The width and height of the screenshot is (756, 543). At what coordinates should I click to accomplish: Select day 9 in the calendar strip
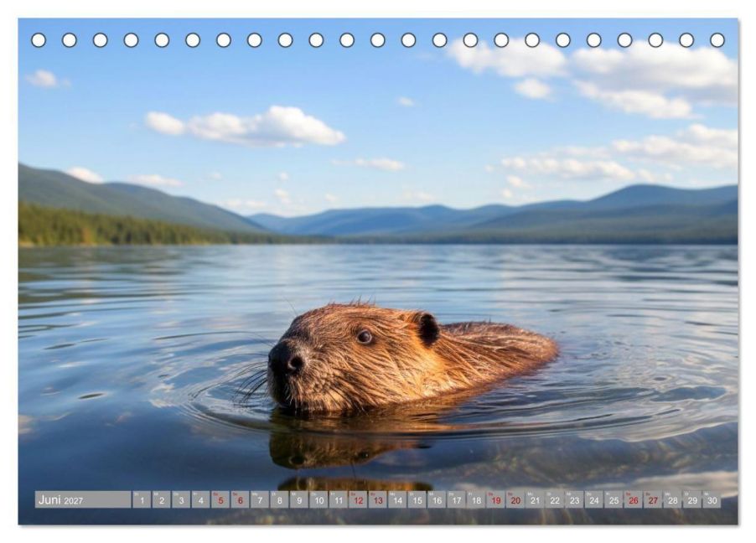coord(299,499)
